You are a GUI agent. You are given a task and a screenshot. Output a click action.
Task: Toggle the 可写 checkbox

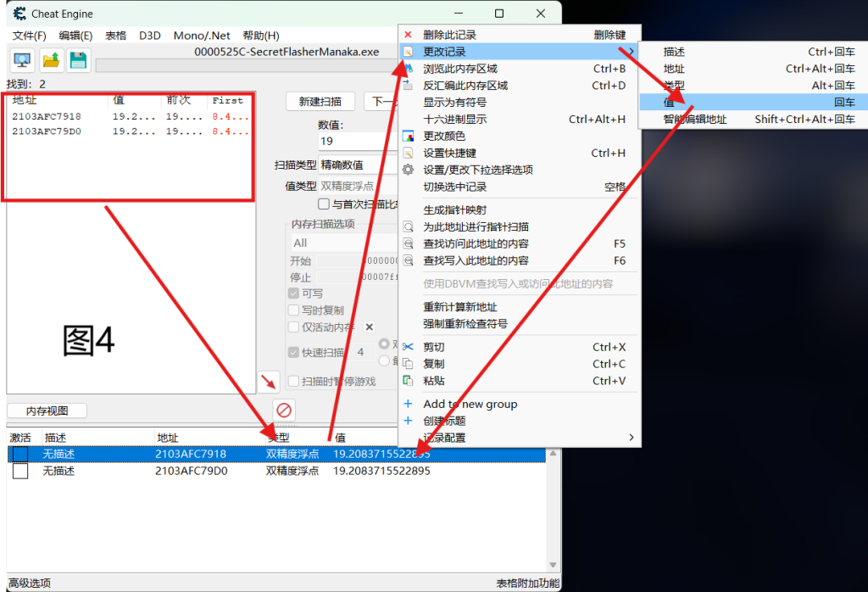(294, 293)
